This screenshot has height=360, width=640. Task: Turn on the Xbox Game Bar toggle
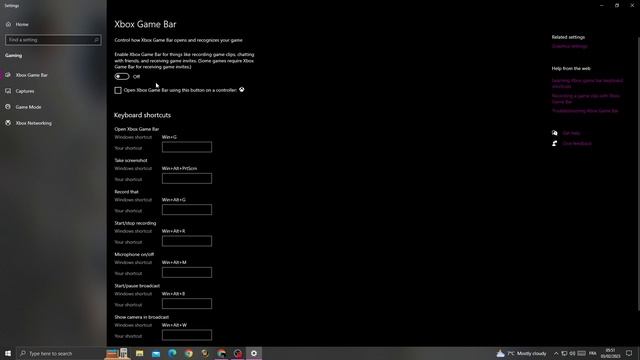122,76
